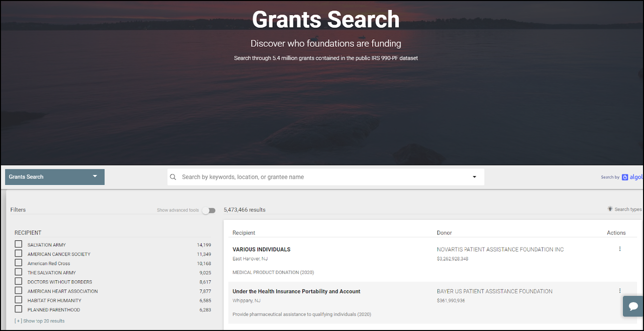
Task: Click the $361,990,936 grant amount
Action: point(451,301)
